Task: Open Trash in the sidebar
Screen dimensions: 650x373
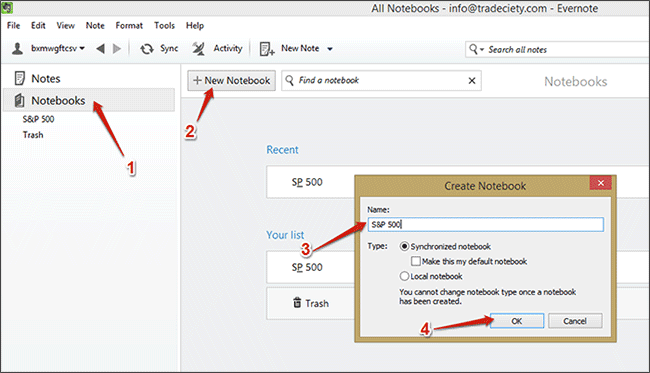Action: point(33,135)
